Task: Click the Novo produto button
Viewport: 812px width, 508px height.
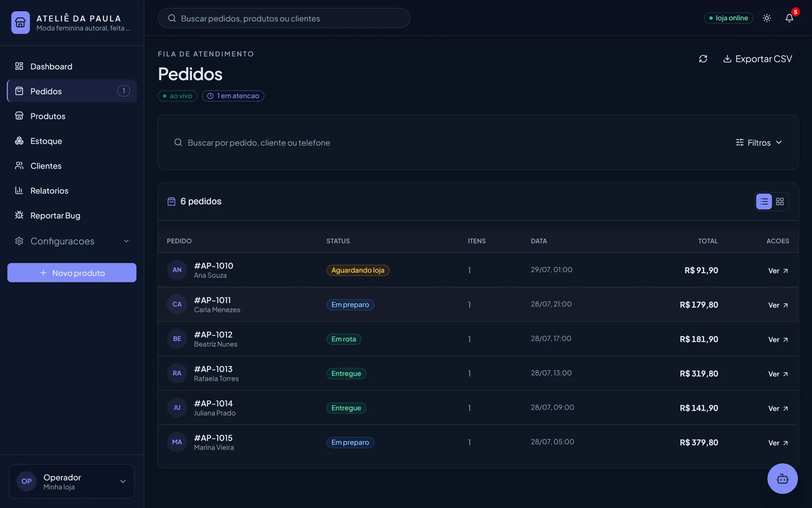Action: pyautogui.click(x=72, y=273)
